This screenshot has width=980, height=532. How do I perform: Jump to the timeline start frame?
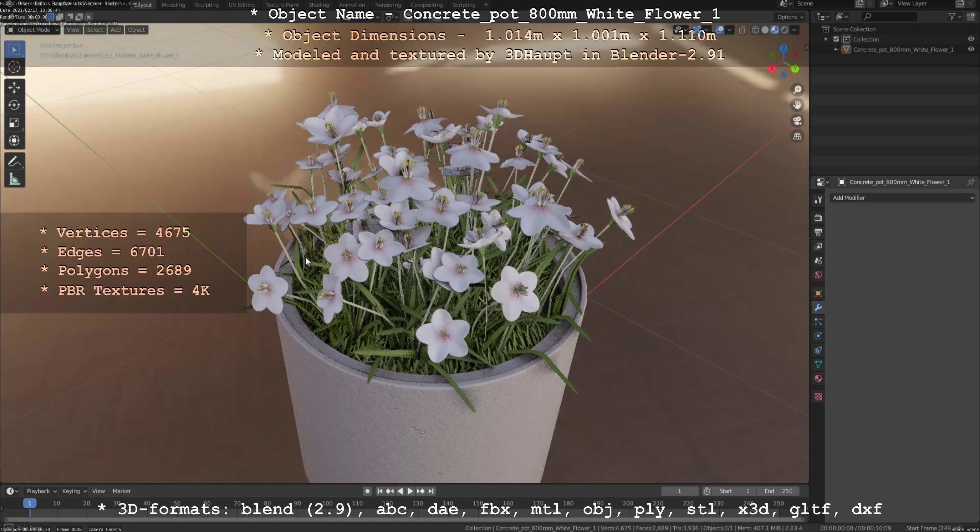pos(379,491)
